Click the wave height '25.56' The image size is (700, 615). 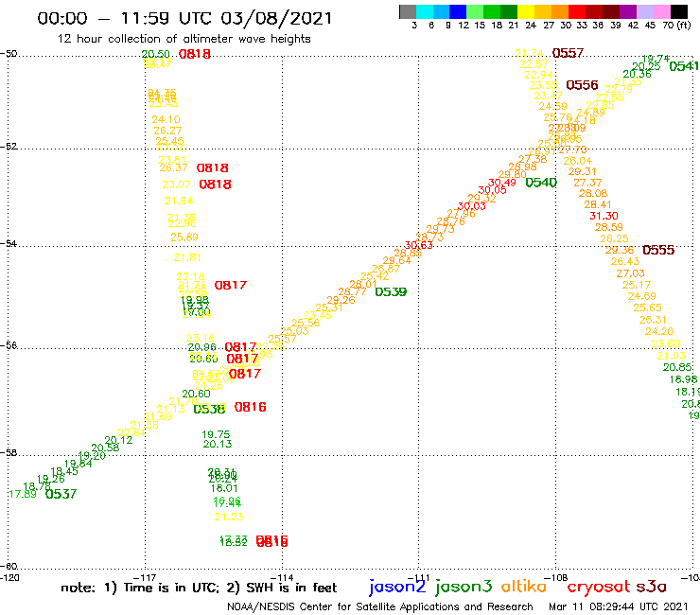pos(306,323)
